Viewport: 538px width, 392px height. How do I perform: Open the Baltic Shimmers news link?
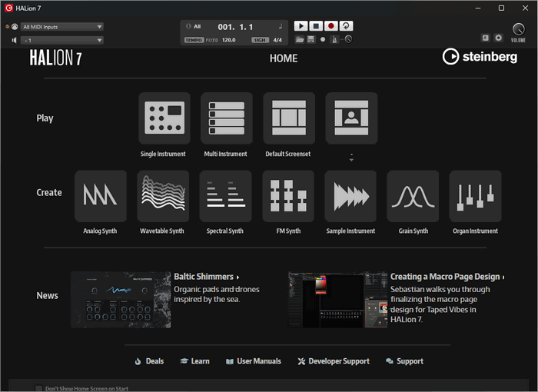[x=206, y=277]
